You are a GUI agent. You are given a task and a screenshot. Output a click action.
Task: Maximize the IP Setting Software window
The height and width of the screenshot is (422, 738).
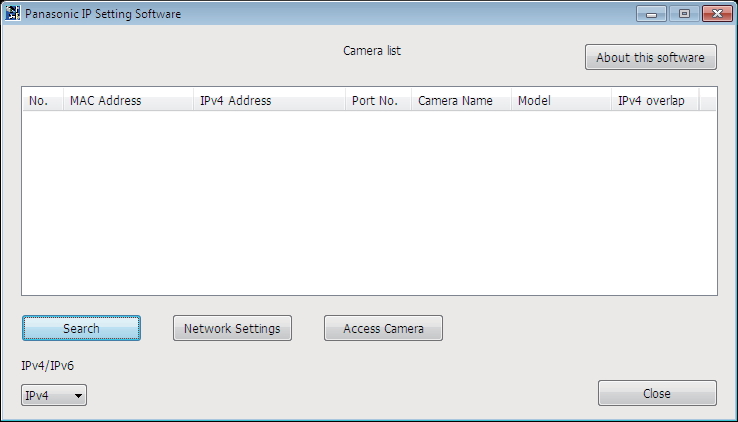pyautogui.click(x=684, y=14)
